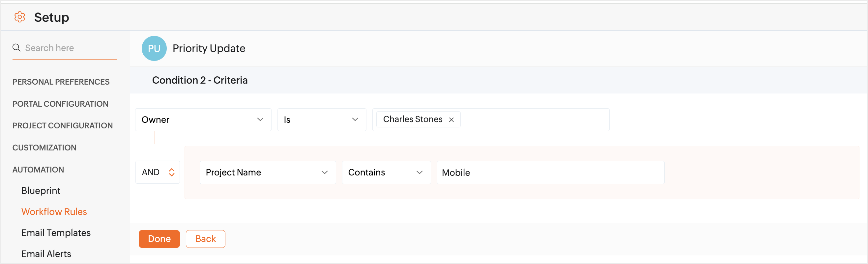Image resolution: width=868 pixels, height=264 pixels.
Task: Click the search magnifier icon
Action: (16, 48)
